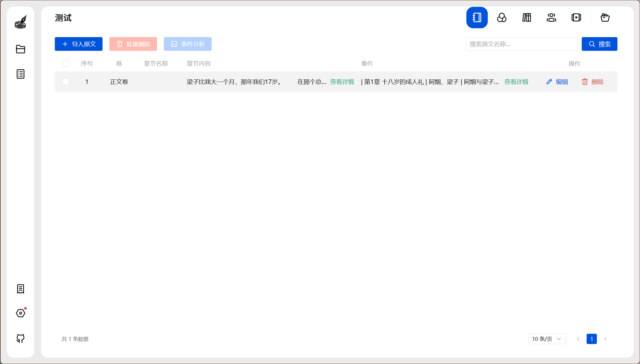Toggle the select-all header checkbox

pos(66,63)
